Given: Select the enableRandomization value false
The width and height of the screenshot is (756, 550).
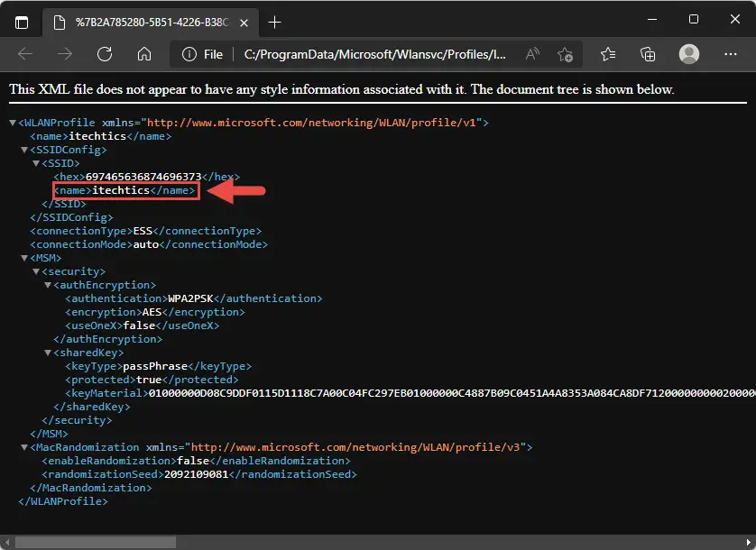Looking at the screenshot, I should click(x=193, y=461).
